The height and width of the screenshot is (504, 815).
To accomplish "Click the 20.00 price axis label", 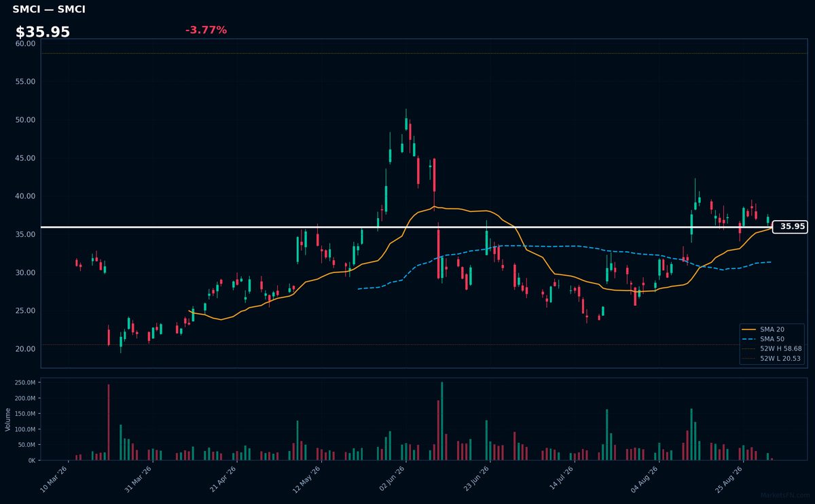I will coord(25,349).
